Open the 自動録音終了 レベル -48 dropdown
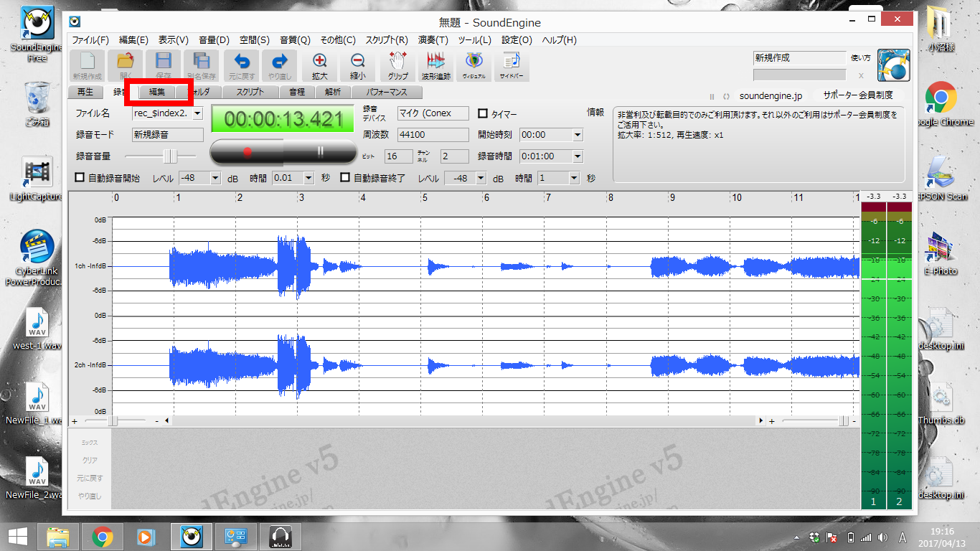 click(481, 178)
